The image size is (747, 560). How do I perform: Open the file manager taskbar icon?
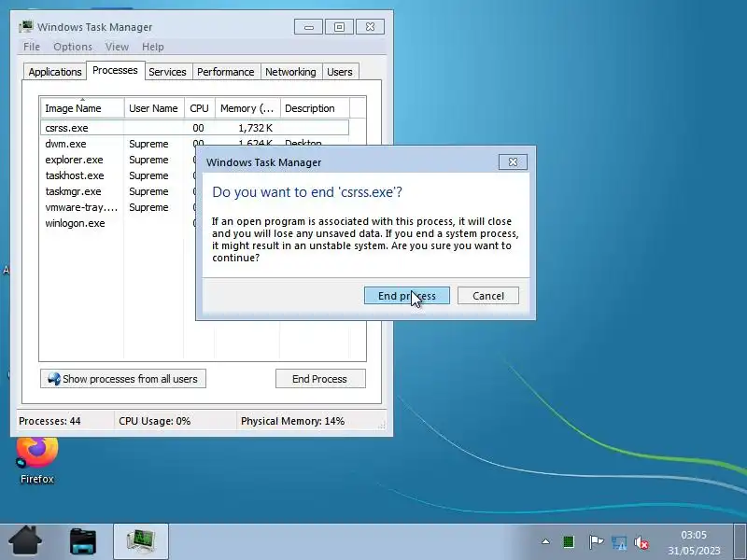pos(83,541)
